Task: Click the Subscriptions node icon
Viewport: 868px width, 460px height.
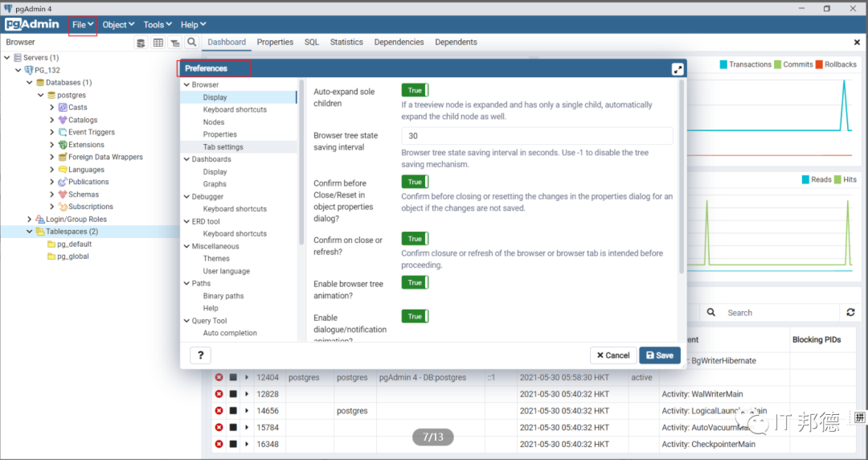Action: click(63, 207)
